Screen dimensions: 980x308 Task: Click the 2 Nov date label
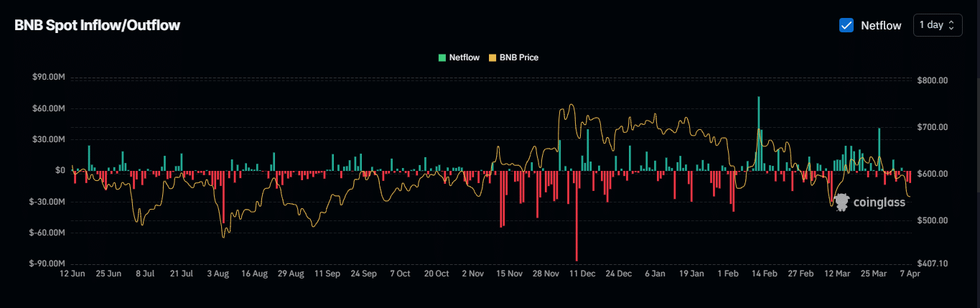(474, 274)
